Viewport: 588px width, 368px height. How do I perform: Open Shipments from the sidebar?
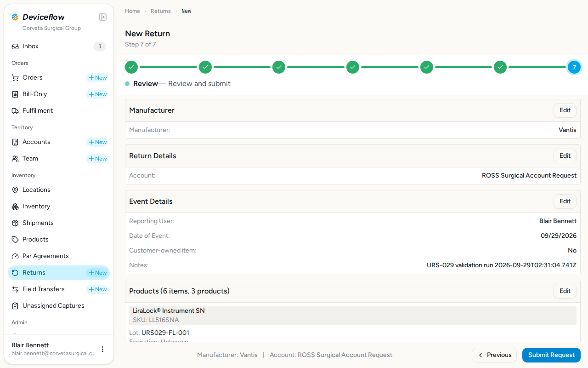coord(59,223)
